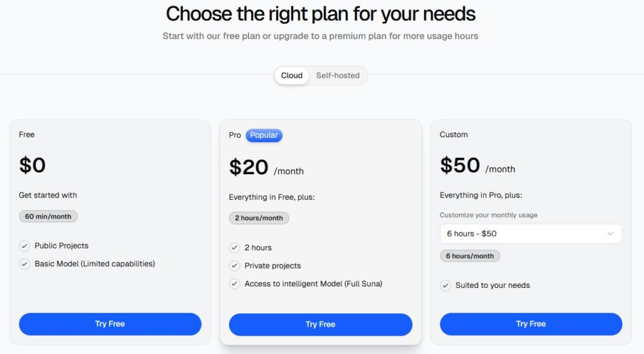This screenshot has height=354, width=644.
Task: Click the check icon beside Suited to your needs
Action: 445,285
